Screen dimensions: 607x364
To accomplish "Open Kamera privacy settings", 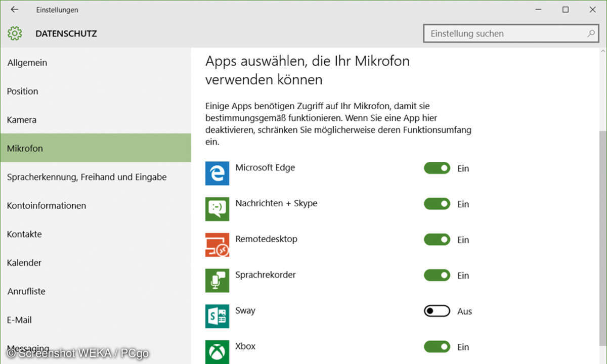I will (96, 120).
